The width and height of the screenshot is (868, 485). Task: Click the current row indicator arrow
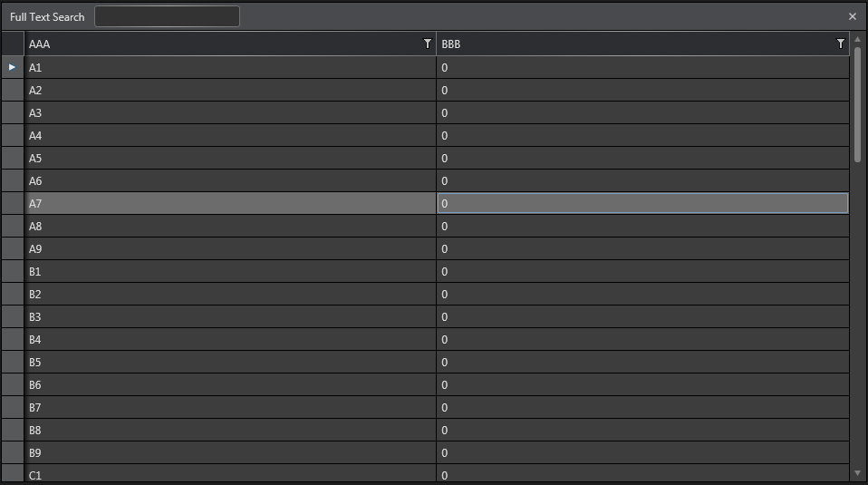tap(12, 67)
